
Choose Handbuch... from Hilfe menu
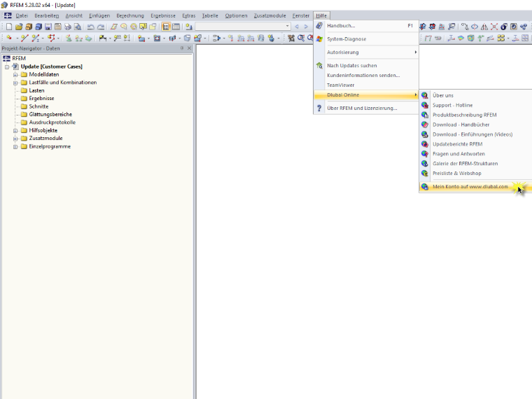click(x=366, y=25)
